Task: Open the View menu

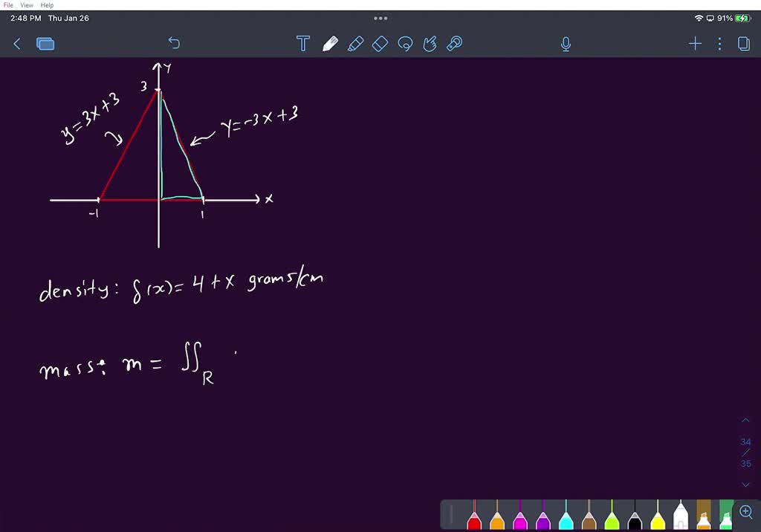Action: coord(26,4)
